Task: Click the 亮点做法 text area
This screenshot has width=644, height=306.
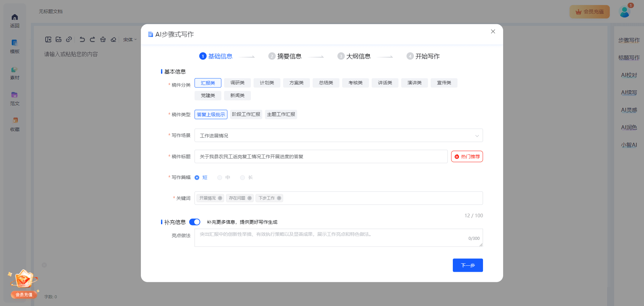Action: click(339, 238)
